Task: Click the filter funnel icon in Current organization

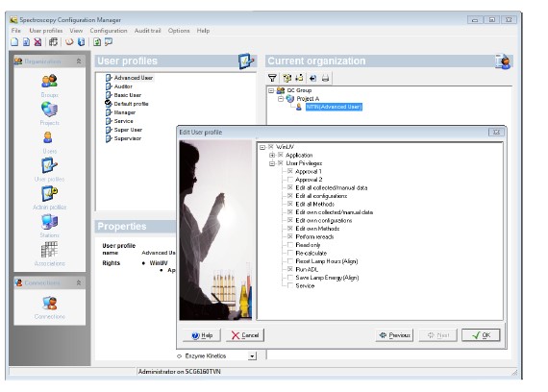Action: tap(272, 78)
